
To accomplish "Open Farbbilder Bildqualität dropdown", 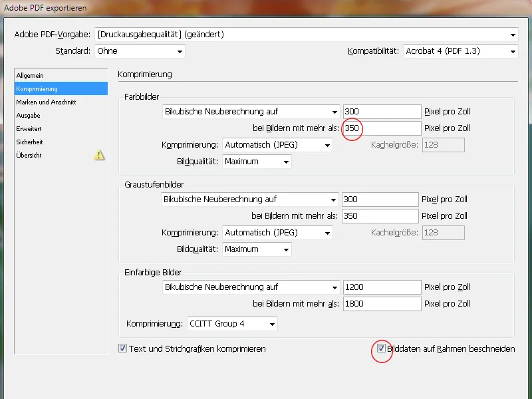I will 257,162.
